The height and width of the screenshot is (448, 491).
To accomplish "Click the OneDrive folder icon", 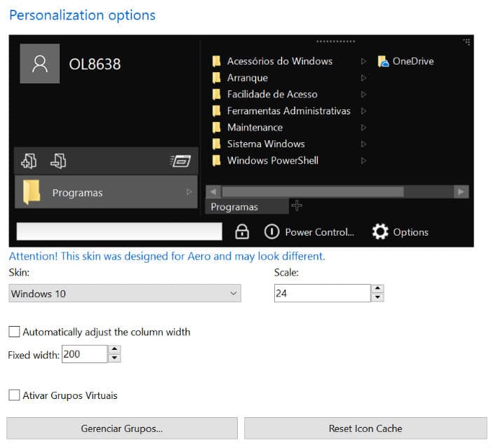I will point(383,62).
